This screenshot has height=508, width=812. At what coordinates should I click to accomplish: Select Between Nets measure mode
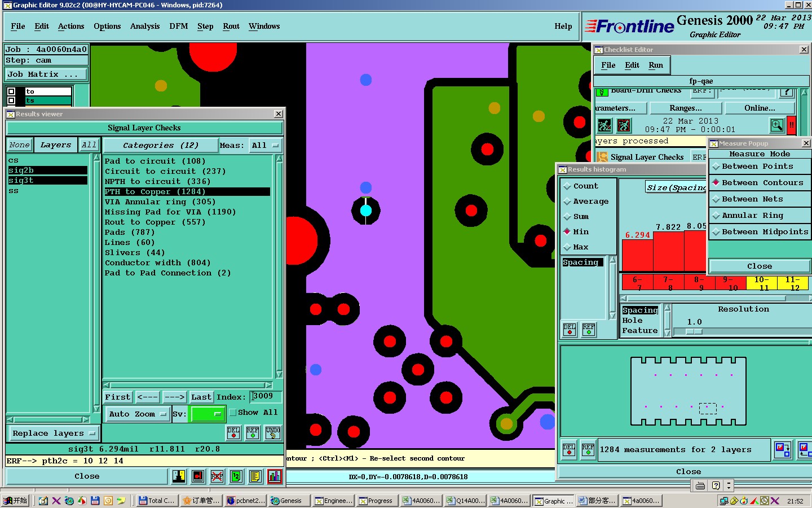click(x=760, y=199)
